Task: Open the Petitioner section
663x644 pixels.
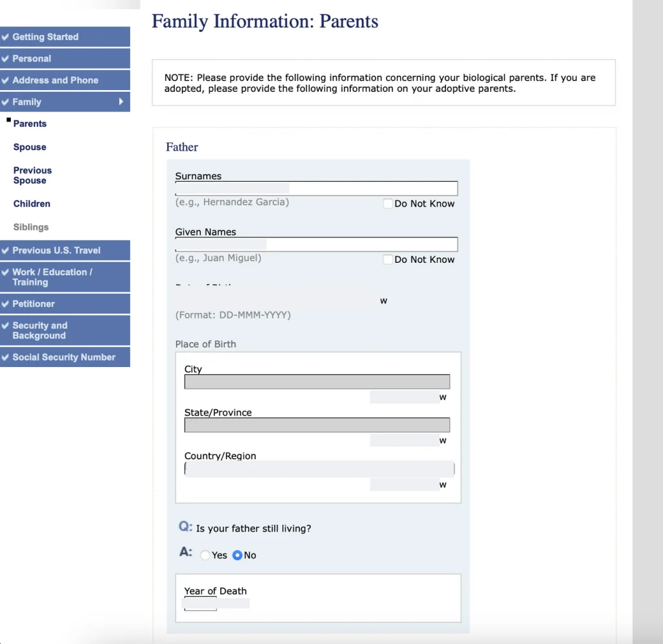Action: click(65, 304)
